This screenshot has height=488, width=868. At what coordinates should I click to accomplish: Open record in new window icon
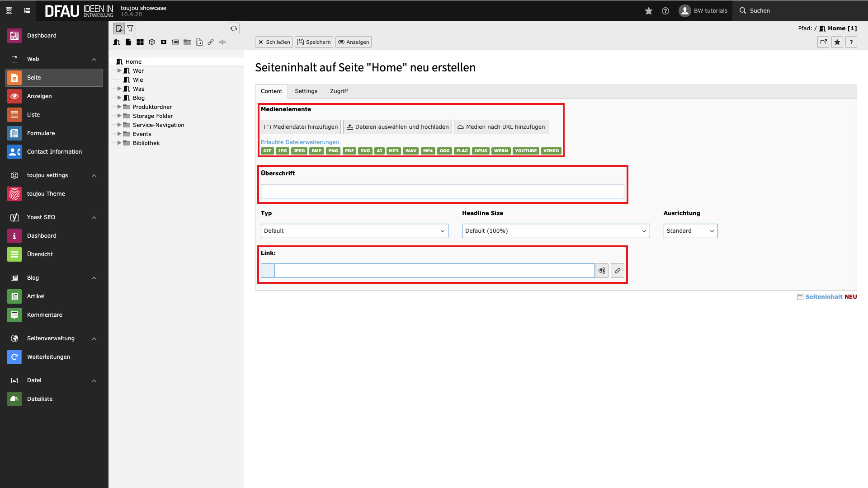click(x=823, y=42)
